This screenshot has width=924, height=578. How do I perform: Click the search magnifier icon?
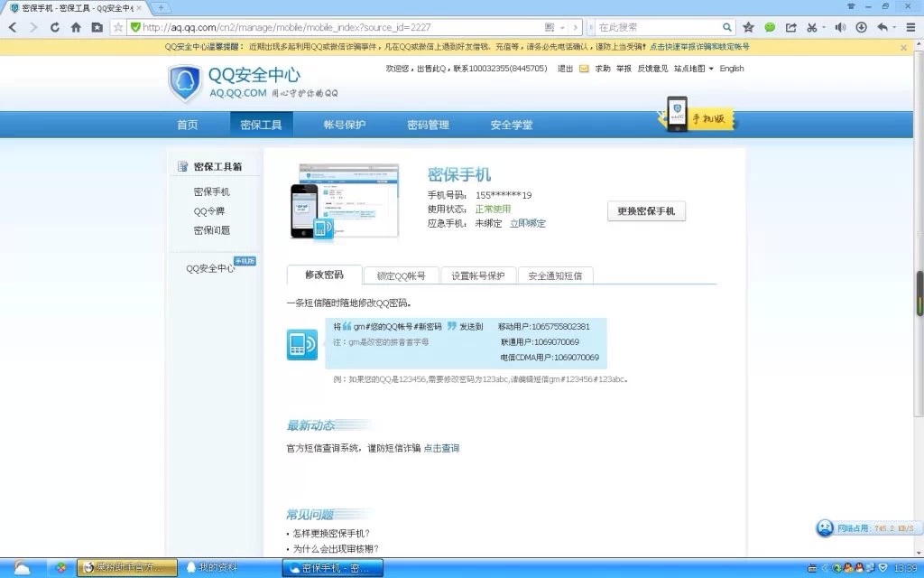tap(727, 27)
